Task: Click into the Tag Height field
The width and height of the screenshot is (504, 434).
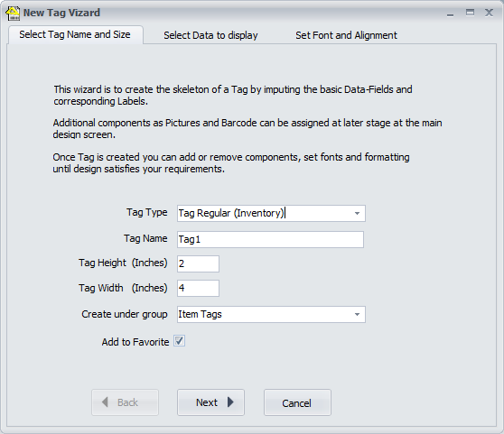Action: click(198, 263)
